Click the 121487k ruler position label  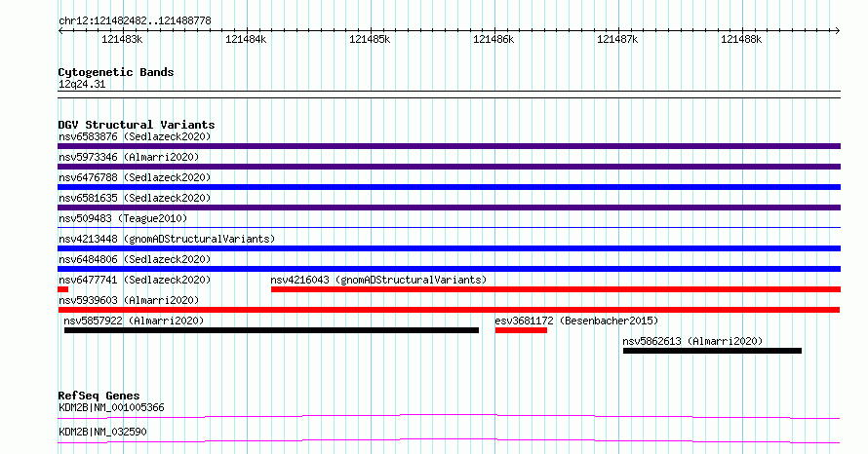tap(617, 40)
